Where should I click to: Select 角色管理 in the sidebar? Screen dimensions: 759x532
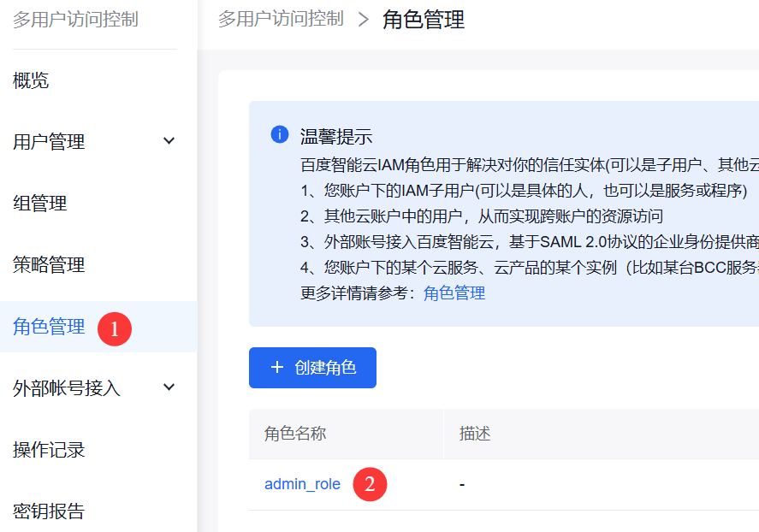point(49,327)
